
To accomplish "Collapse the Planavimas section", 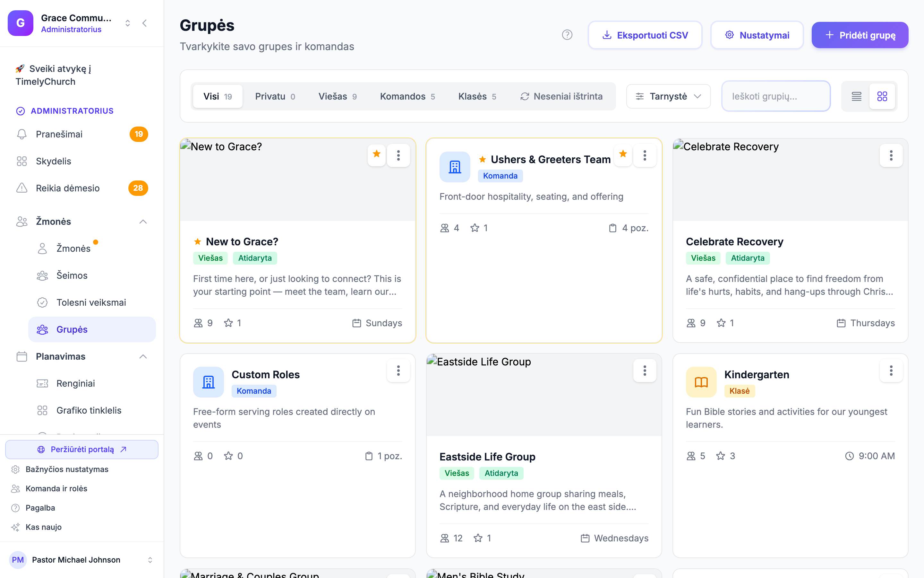I will [143, 357].
